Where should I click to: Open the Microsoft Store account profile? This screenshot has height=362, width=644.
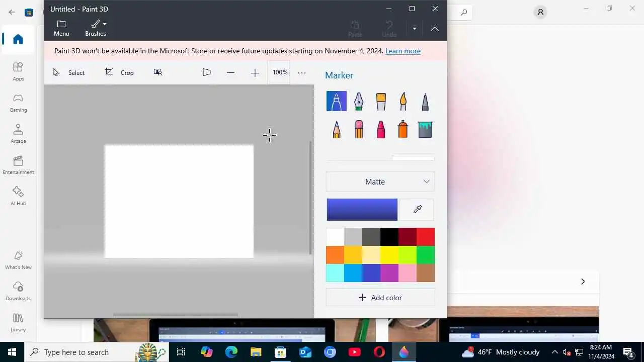540,12
